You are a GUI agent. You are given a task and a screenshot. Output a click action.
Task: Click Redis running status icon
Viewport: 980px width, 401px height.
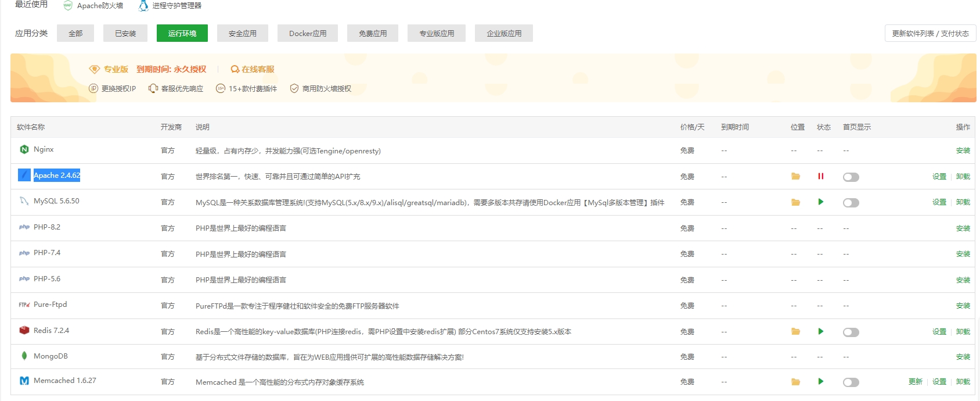821,331
